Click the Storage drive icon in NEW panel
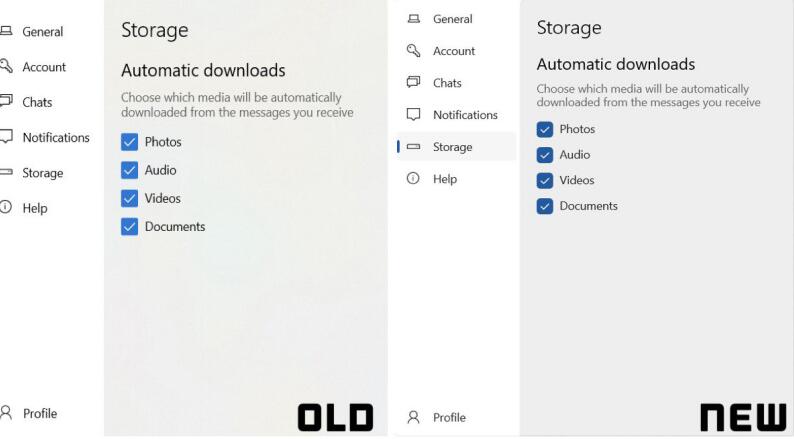 click(x=413, y=147)
